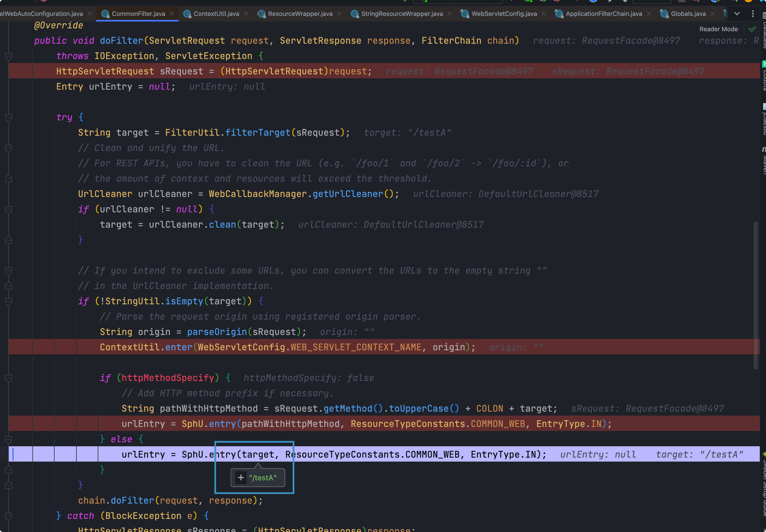Open the editor tabs kebab options menu
This screenshot has width=766, height=532.
click(753, 14)
